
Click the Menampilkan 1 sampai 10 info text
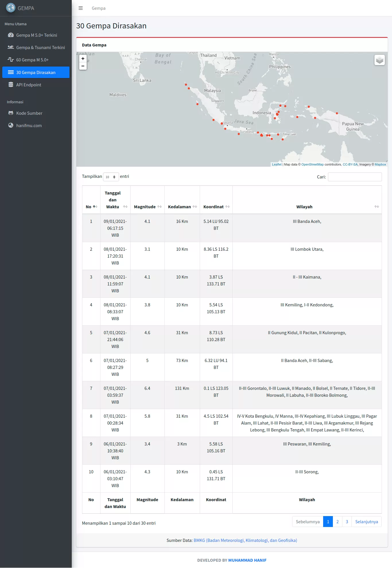(x=119, y=523)
